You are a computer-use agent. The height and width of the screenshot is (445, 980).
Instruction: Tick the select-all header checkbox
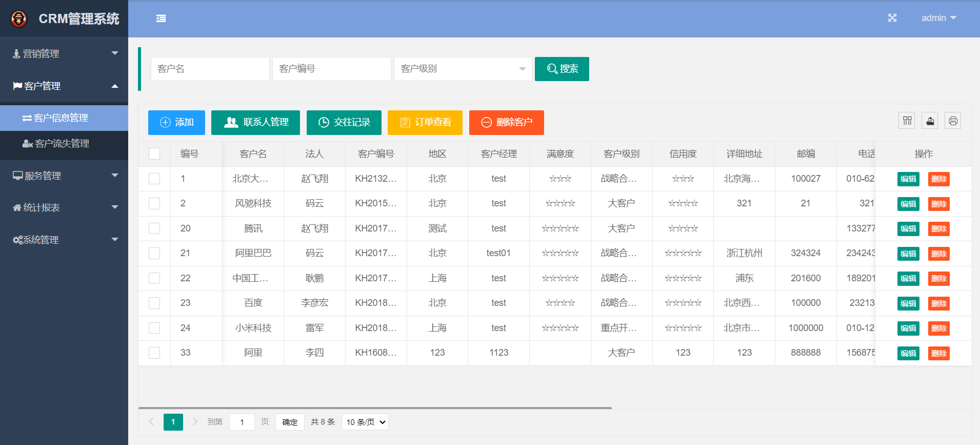(x=154, y=153)
